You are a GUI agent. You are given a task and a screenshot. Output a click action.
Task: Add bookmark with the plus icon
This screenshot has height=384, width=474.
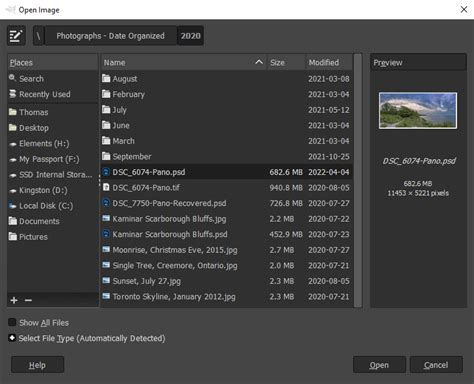[x=14, y=300]
